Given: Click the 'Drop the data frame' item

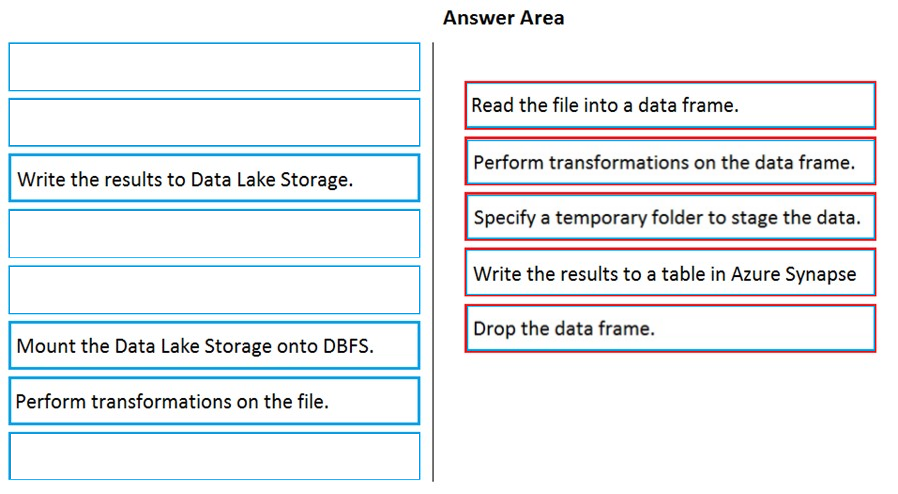Looking at the screenshot, I should click(670, 329).
